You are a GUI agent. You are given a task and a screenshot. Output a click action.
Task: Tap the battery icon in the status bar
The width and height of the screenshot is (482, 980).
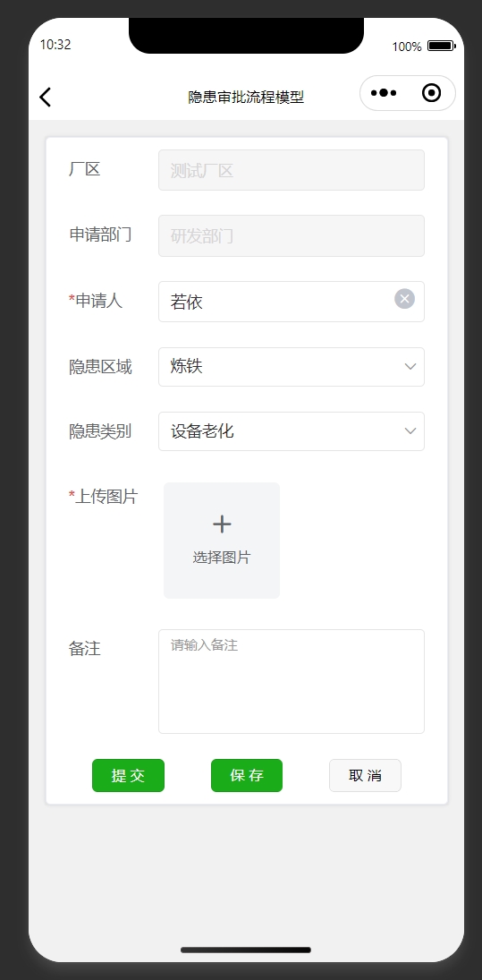pyautogui.click(x=441, y=46)
